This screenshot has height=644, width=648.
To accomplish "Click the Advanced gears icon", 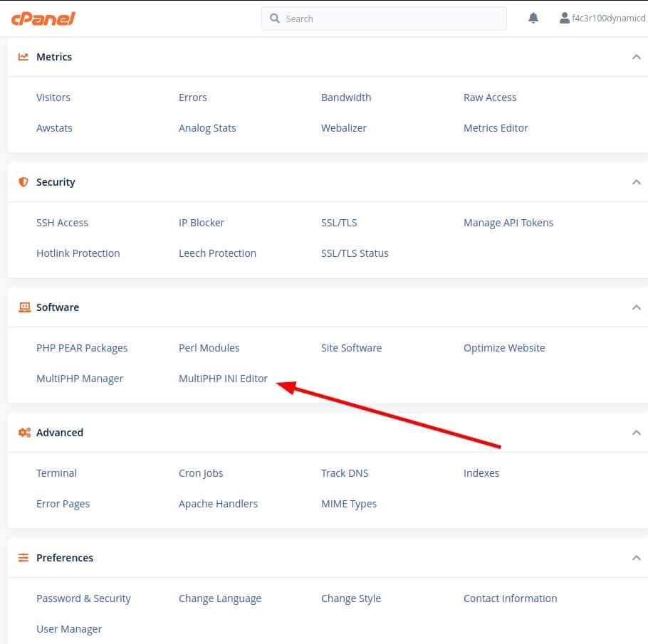I will (x=24, y=433).
